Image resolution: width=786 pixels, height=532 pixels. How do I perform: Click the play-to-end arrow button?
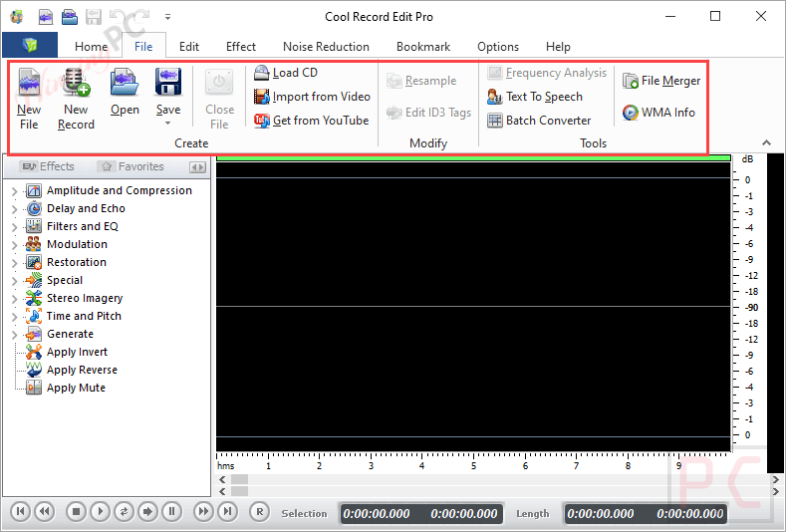click(147, 511)
